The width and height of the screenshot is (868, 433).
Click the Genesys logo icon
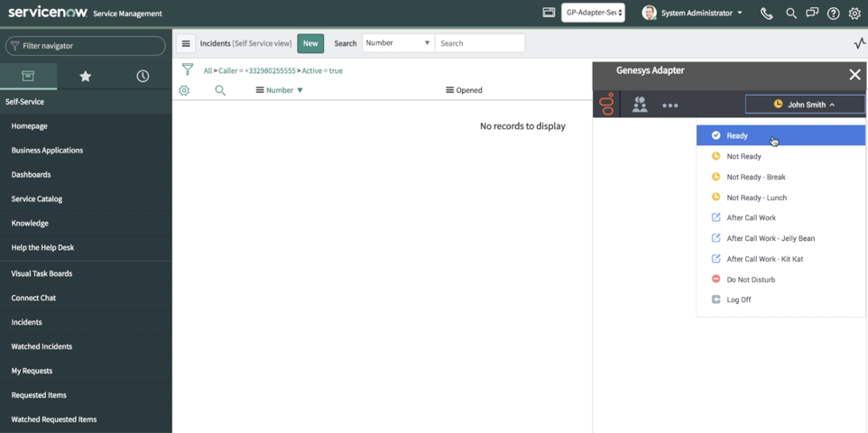(x=607, y=104)
